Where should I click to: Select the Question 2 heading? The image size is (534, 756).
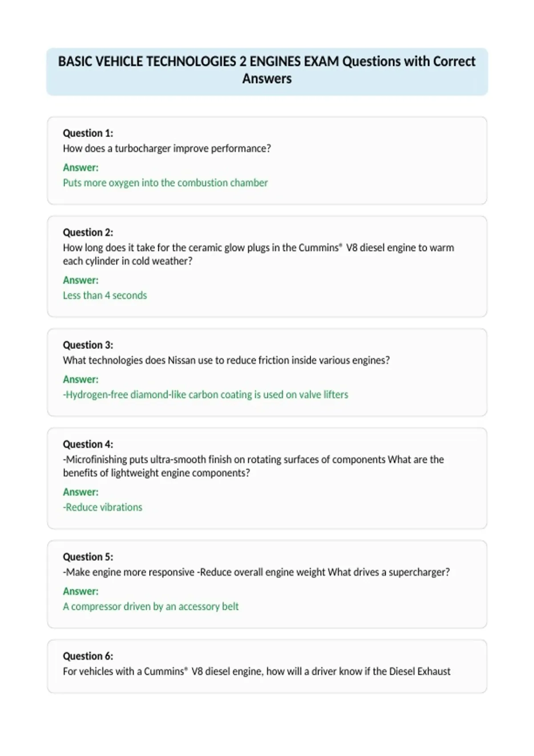pyautogui.click(x=88, y=232)
